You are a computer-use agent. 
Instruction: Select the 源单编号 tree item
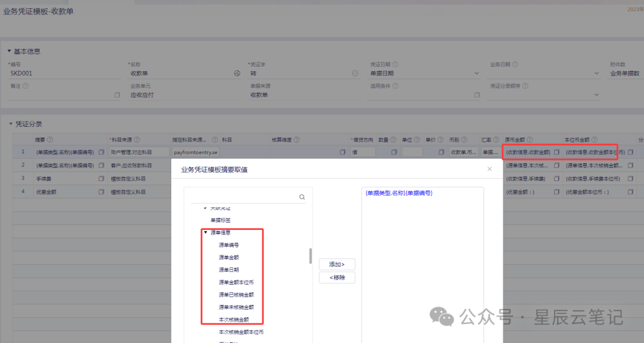coord(229,245)
